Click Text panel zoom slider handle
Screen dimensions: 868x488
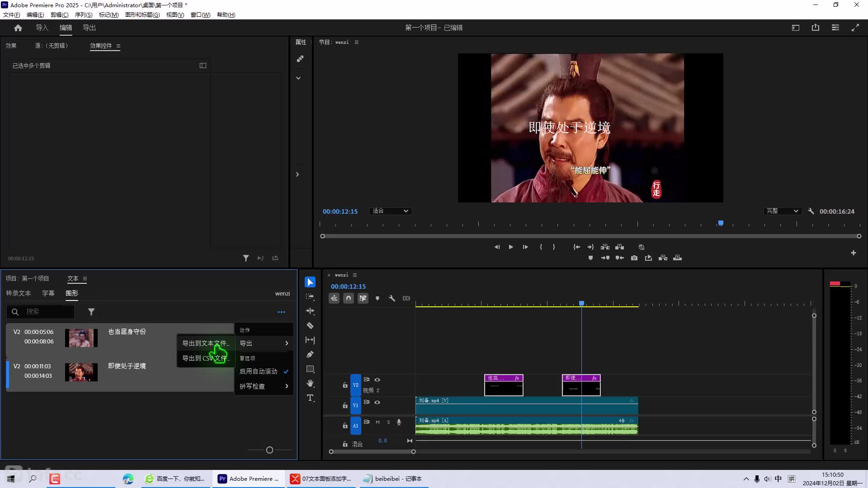tap(269, 450)
